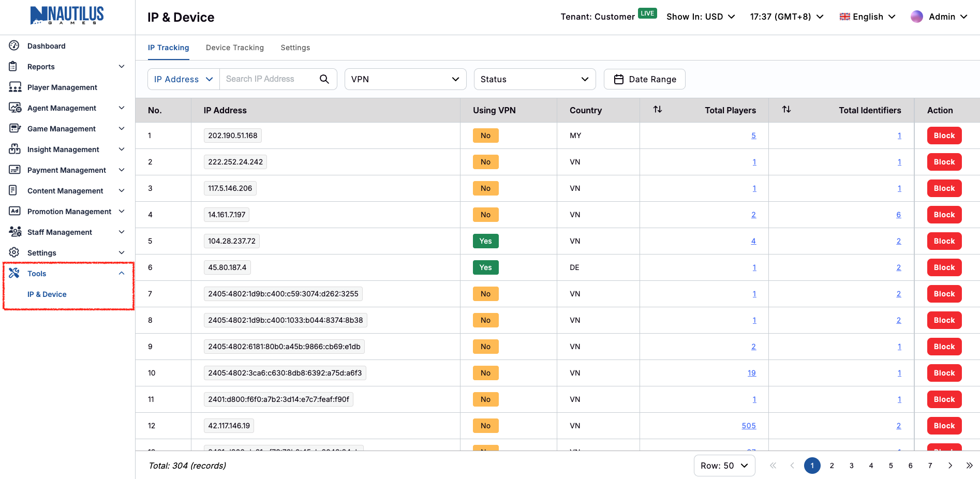Screen dimensions: 980x479
Task: Open the Settings tab
Action: pyautogui.click(x=295, y=48)
